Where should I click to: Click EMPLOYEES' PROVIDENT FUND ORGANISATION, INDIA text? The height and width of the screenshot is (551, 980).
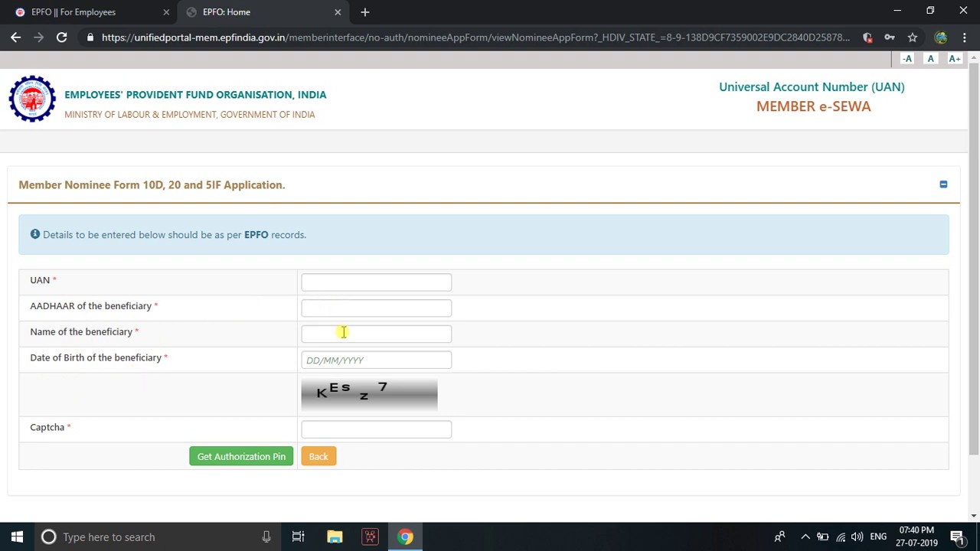tap(195, 95)
